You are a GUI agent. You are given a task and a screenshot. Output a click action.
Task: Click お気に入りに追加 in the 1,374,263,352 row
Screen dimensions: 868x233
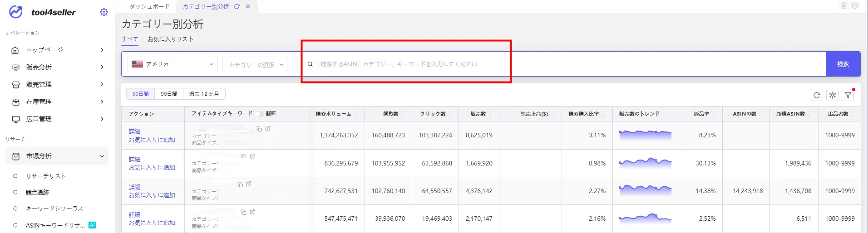[152, 140]
